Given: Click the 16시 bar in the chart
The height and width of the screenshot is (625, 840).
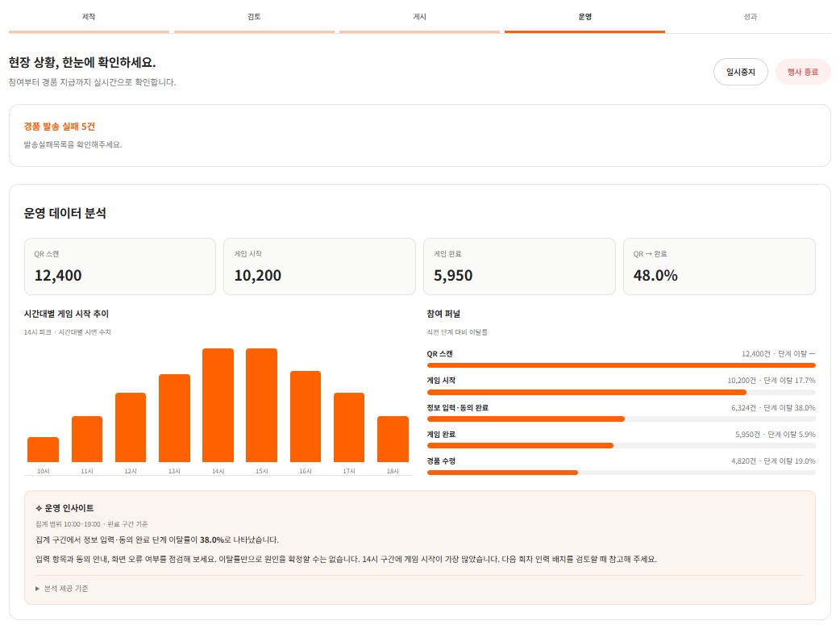Looking at the screenshot, I should 306,416.
